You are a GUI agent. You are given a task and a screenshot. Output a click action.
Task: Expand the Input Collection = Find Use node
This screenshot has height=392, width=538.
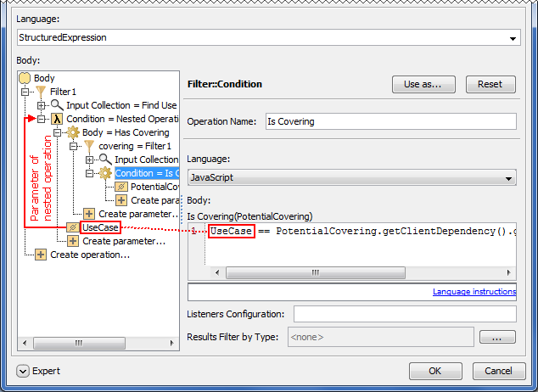click(x=42, y=105)
